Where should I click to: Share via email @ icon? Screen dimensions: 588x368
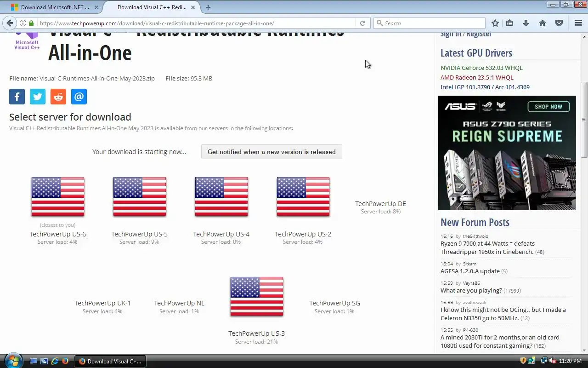pos(79,97)
